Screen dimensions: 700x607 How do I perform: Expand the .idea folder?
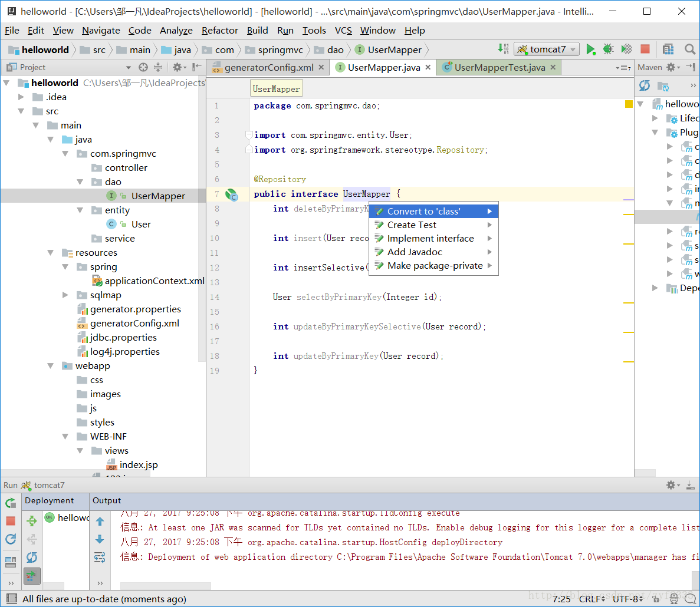(x=21, y=97)
